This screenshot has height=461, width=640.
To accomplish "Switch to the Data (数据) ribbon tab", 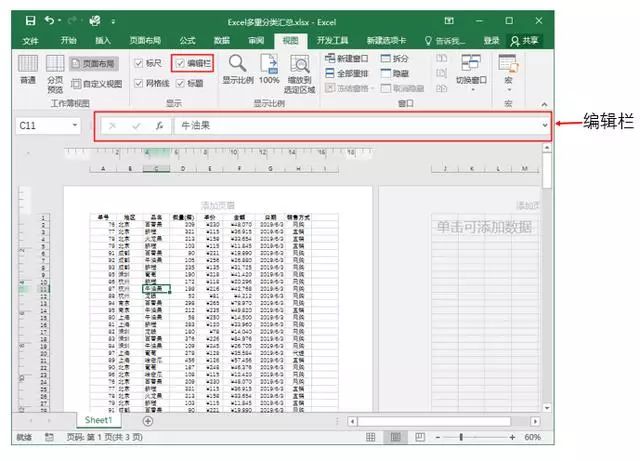I will click(x=222, y=40).
